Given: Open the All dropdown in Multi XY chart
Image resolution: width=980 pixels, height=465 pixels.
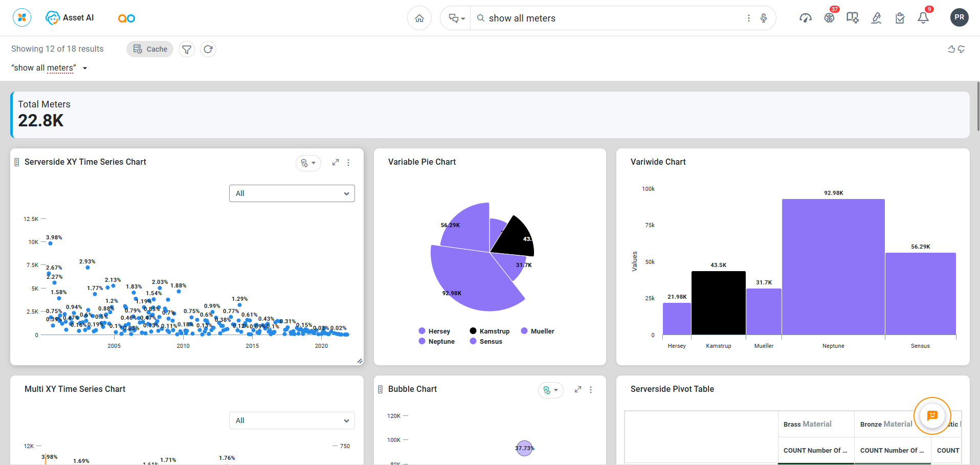Looking at the screenshot, I should [292, 420].
